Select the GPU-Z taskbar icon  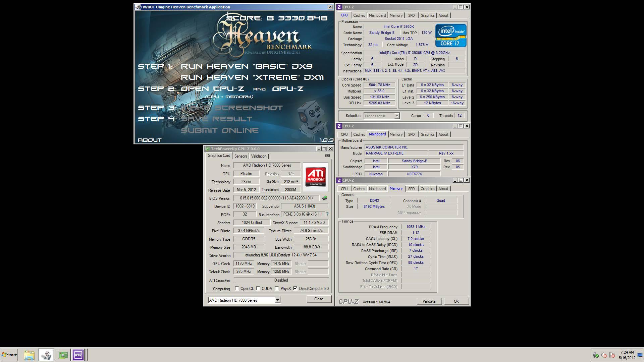[x=62, y=355]
